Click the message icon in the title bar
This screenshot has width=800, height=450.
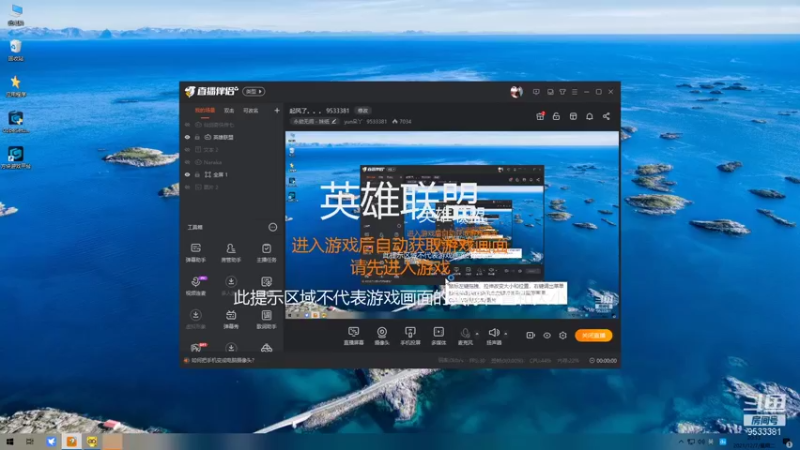tap(536, 92)
